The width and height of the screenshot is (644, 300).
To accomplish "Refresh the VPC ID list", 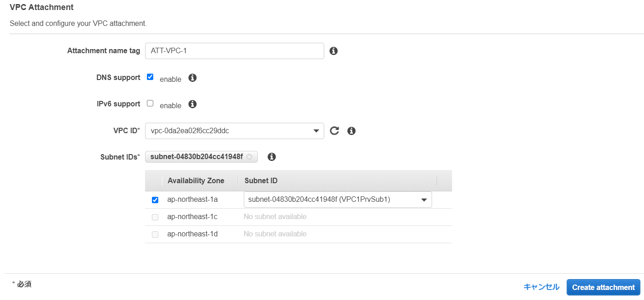I will (x=334, y=131).
